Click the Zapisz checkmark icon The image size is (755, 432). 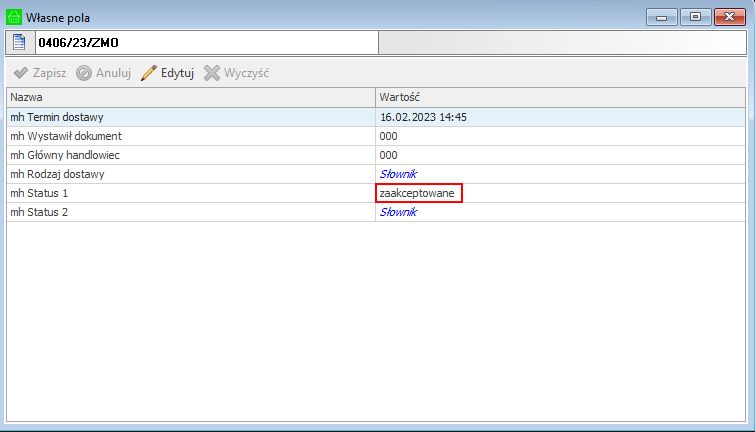pyautogui.click(x=20, y=73)
